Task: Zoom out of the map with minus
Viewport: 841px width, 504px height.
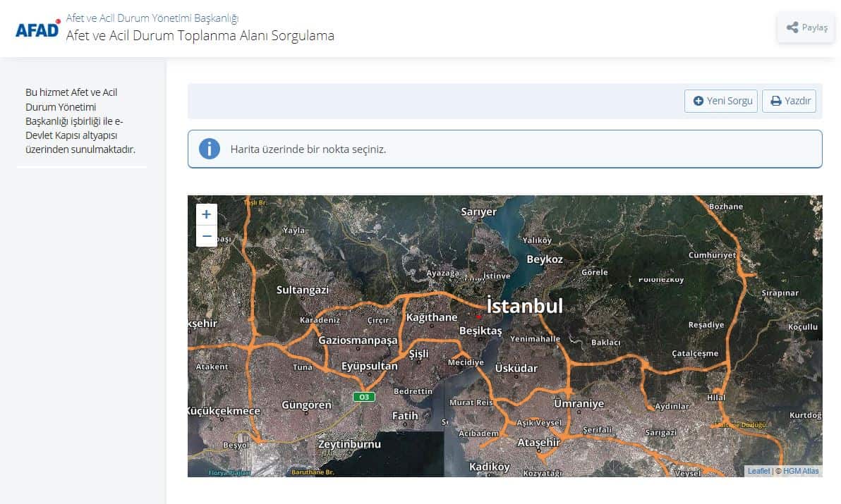Action: coord(206,236)
